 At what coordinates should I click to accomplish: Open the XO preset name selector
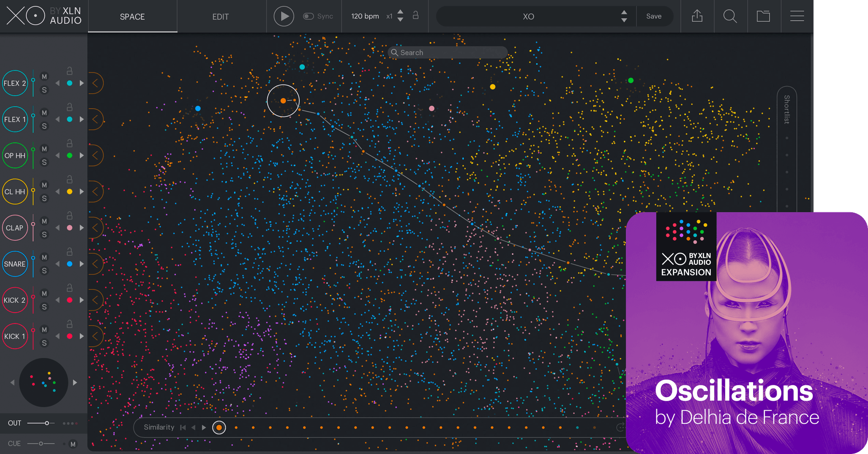[528, 17]
